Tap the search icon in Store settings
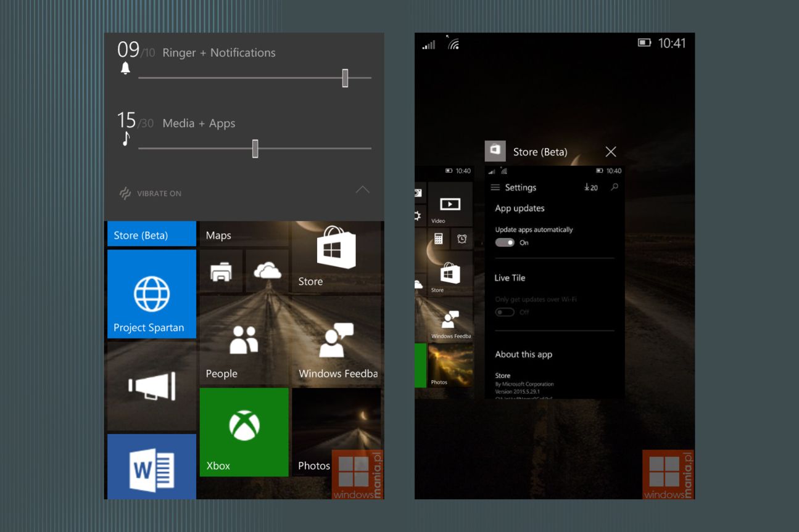Screen dimensions: 799x532 click(614, 187)
